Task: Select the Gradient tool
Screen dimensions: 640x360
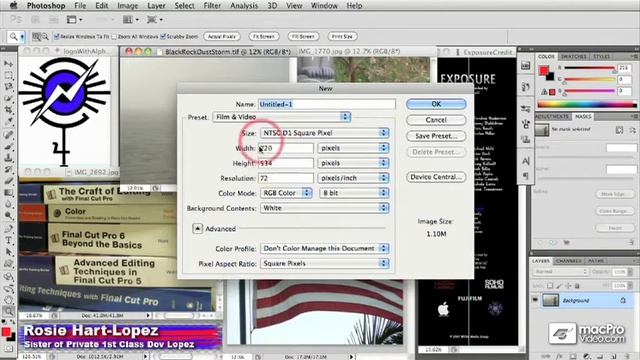Action: point(8,192)
